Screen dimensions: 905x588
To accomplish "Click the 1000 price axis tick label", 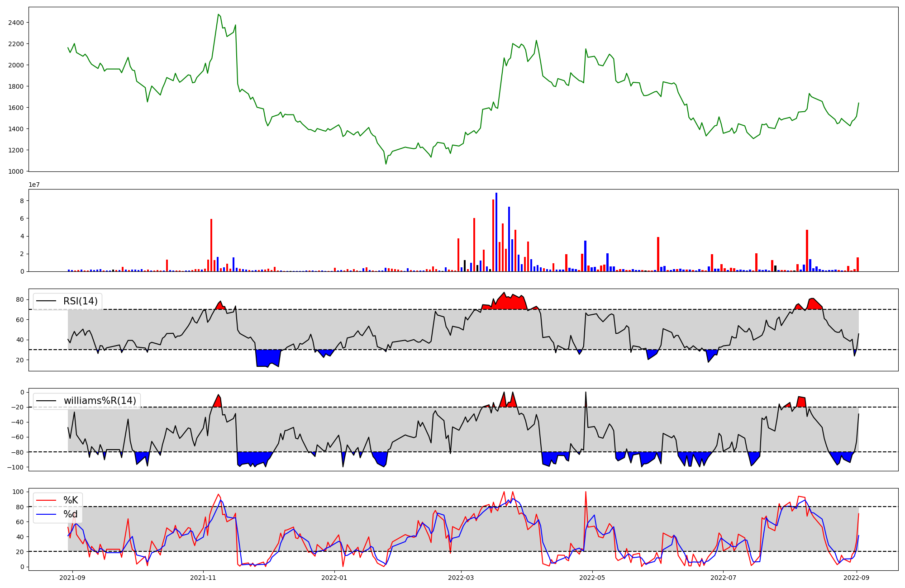I will click(x=16, y=171).
